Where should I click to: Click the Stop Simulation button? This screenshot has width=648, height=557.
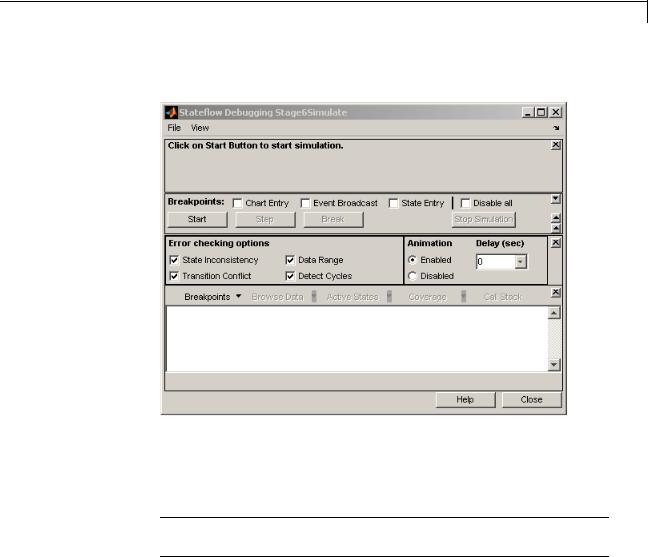(484, 219)
